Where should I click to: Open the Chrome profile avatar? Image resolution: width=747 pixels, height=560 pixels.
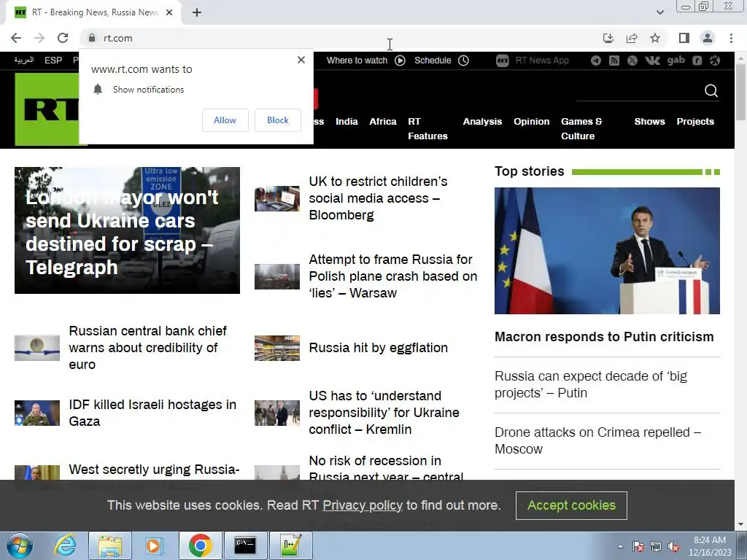708,38
